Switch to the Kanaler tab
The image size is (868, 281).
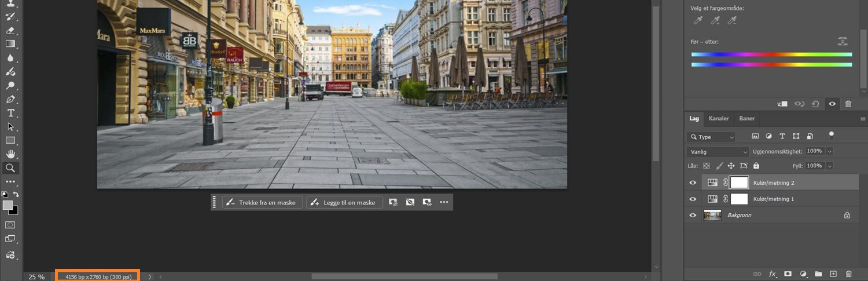[x=719, y=118]
